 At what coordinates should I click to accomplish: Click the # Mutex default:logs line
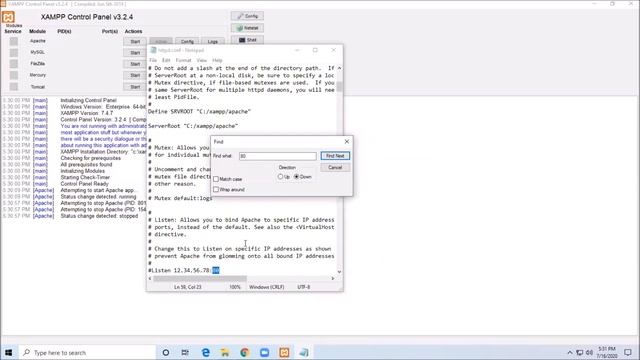180,198
